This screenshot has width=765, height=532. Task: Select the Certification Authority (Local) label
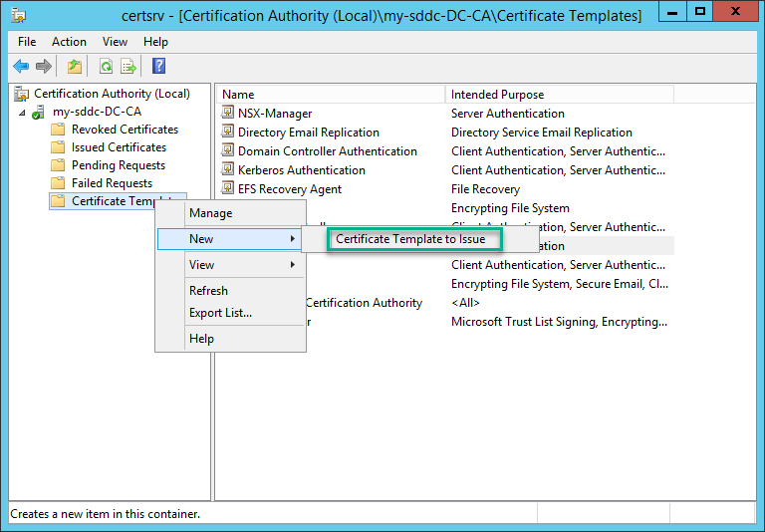tap(112, 94)
